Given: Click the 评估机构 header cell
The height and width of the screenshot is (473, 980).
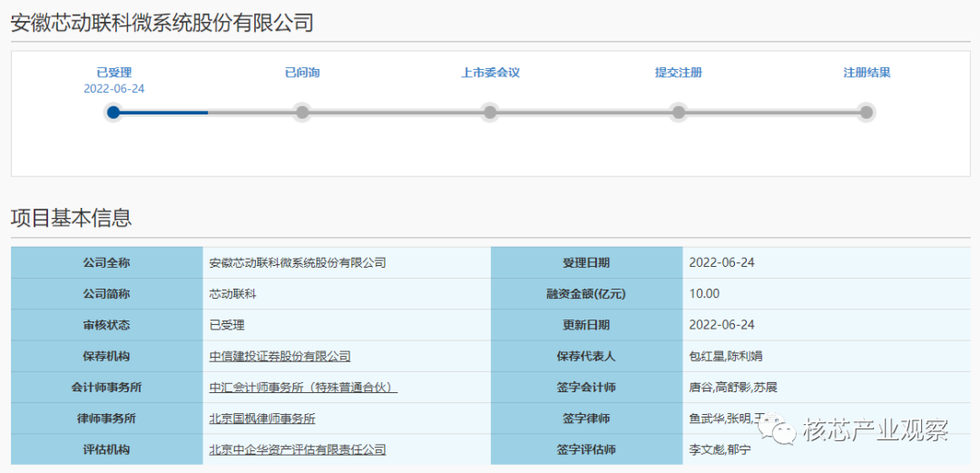Looking at the screenshot, I should pyautogui.click(x=106, y=450).
